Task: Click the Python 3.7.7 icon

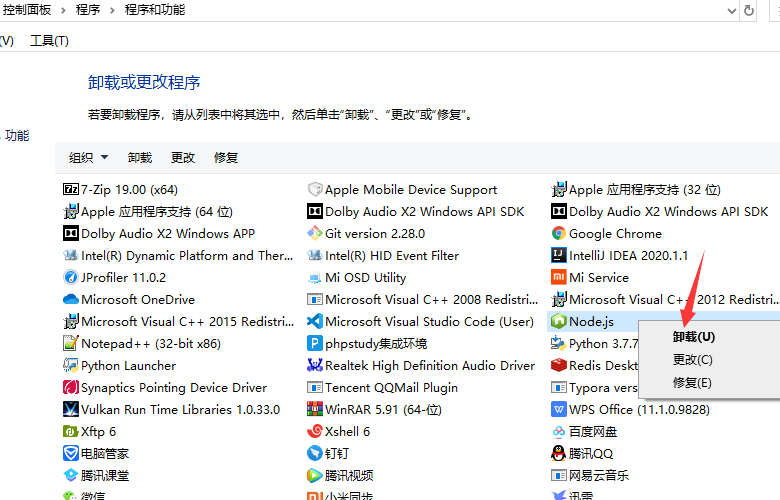Action: coord(559,343)
